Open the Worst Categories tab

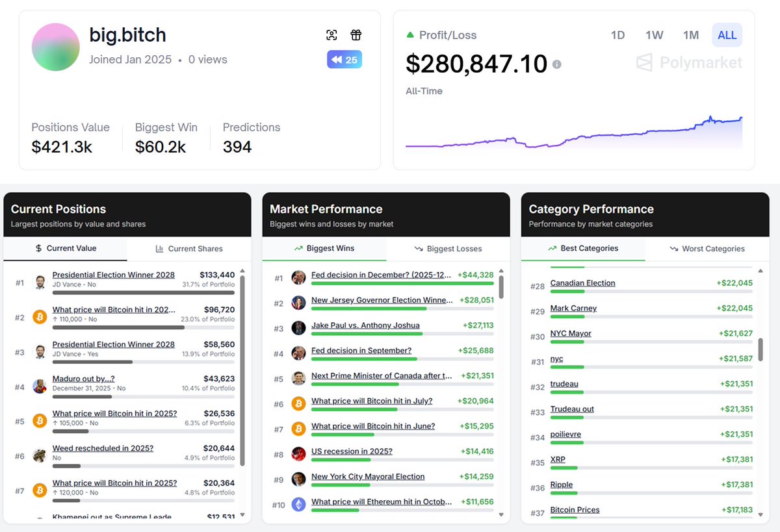pyautogui.click(x=707, y=248)
